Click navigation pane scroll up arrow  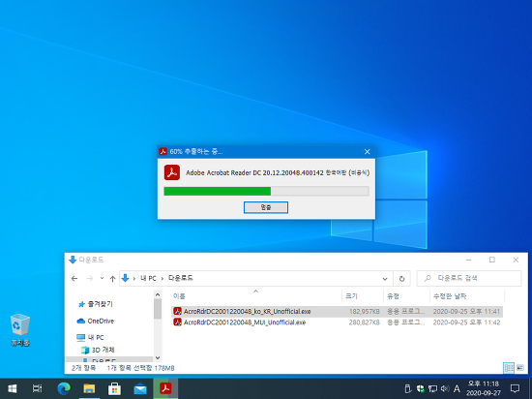[x=158, y=294]
